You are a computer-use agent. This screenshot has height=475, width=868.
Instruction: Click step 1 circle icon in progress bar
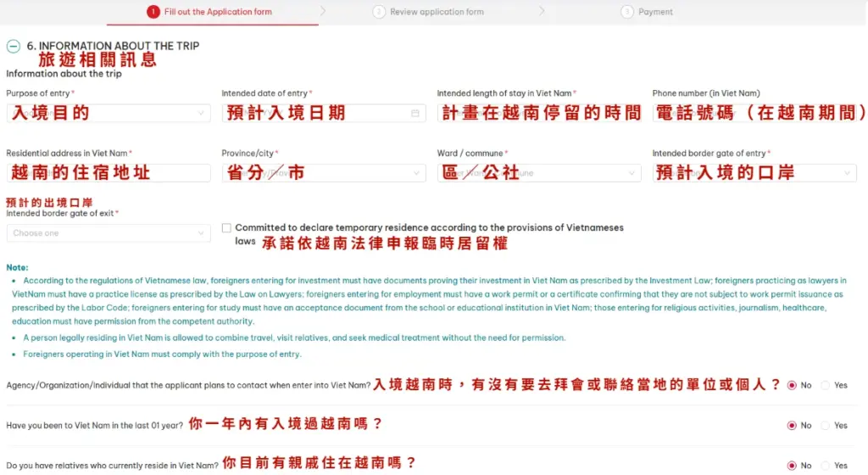tap(153, 12)
